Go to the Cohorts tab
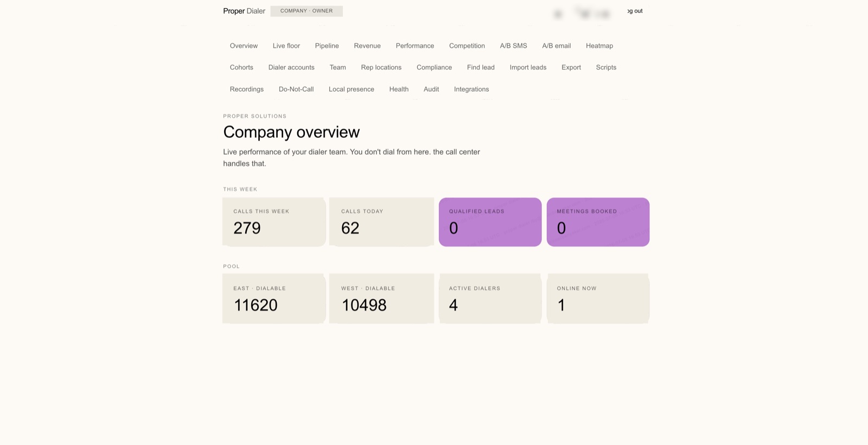This screenshot has width=868, height=445. pos(241,67)
